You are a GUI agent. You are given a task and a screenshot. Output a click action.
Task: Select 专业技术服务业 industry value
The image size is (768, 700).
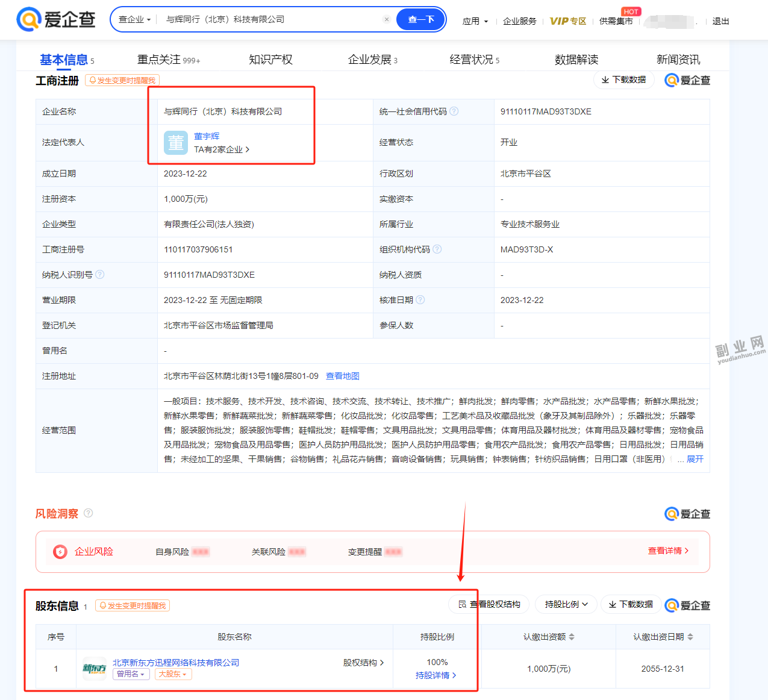[x=530, y=224]
